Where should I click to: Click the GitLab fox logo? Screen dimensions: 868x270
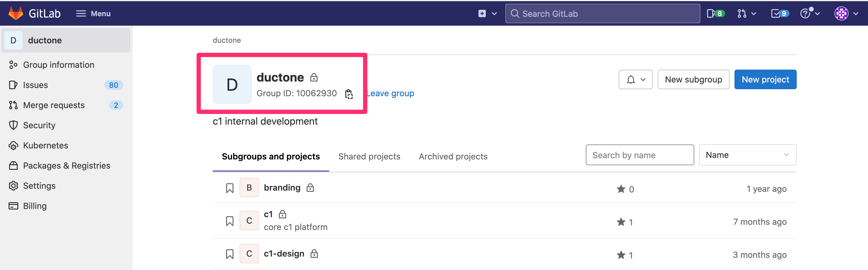point(16,13)
